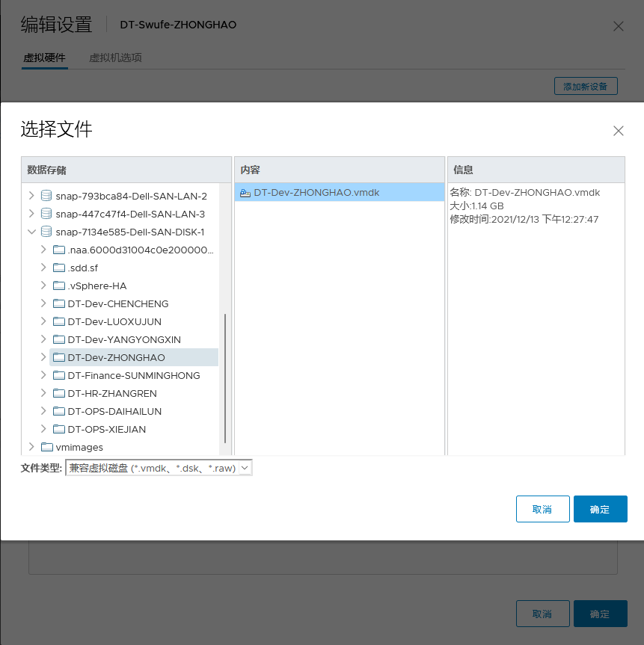This screenshot has height=645, width=644.
Task: Expand the DT-Dev-LUOXUJUN folder
Action: [x=43, y=321]
